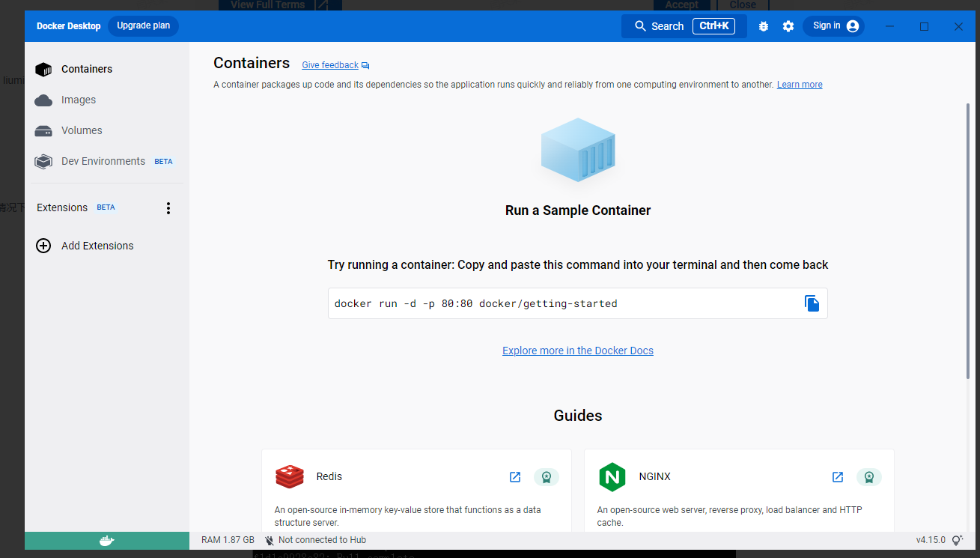Click Accept button in background window
This screenshot has height=558, width=980.
pyautogui.click(x=681, y=4)
